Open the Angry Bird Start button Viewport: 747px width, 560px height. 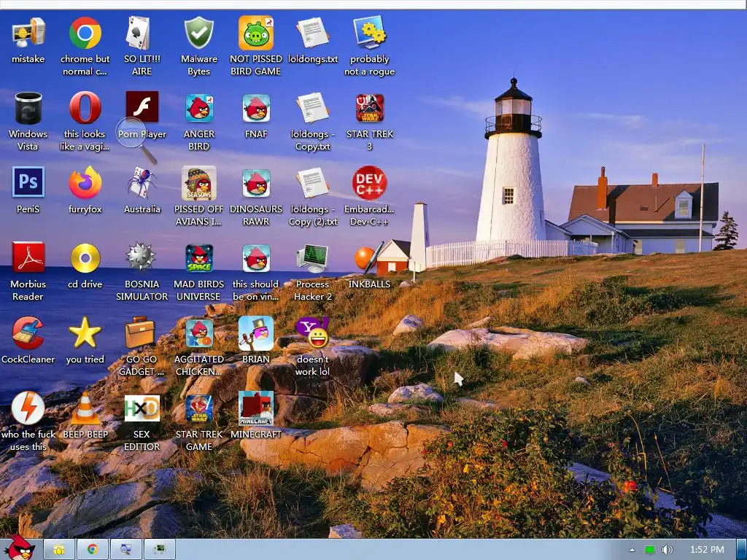click(20, 548)
